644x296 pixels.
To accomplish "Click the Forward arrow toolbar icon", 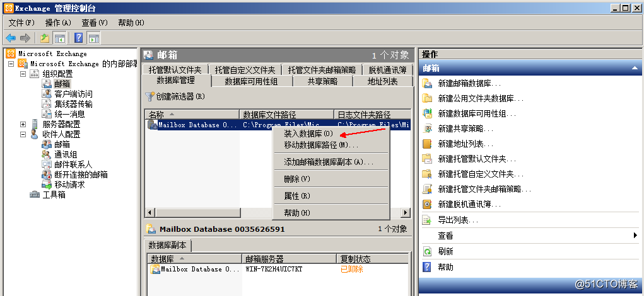I will 25,38.
